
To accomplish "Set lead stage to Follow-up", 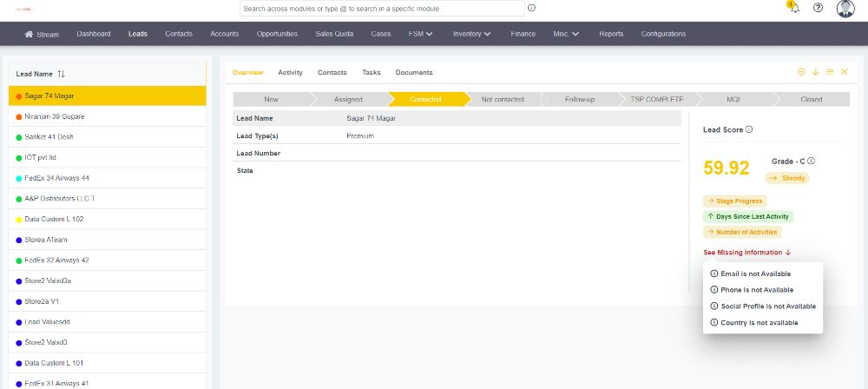I will click(579, 99).
